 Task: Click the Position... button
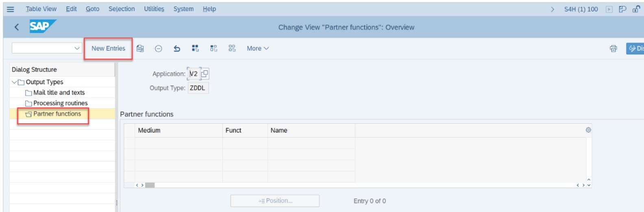tap(275, 201)
